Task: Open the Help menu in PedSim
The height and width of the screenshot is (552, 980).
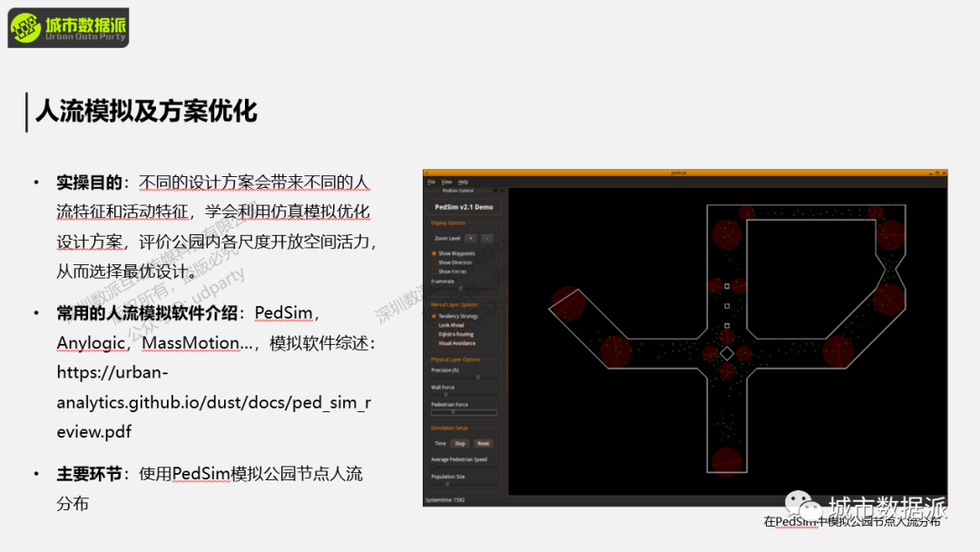Action: click(x=463, y=182)
